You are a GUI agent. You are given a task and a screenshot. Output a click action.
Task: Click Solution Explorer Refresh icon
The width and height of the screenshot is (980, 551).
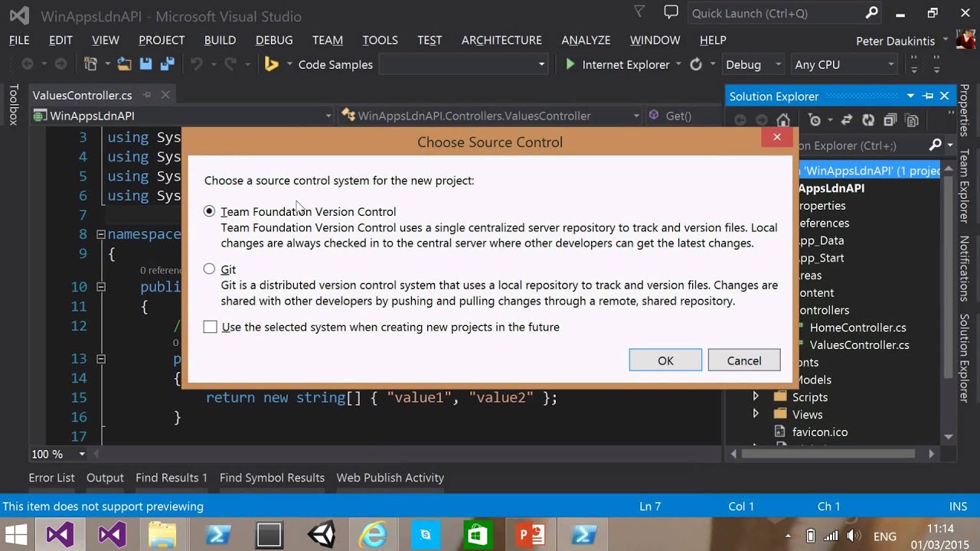tap(868, 120)
